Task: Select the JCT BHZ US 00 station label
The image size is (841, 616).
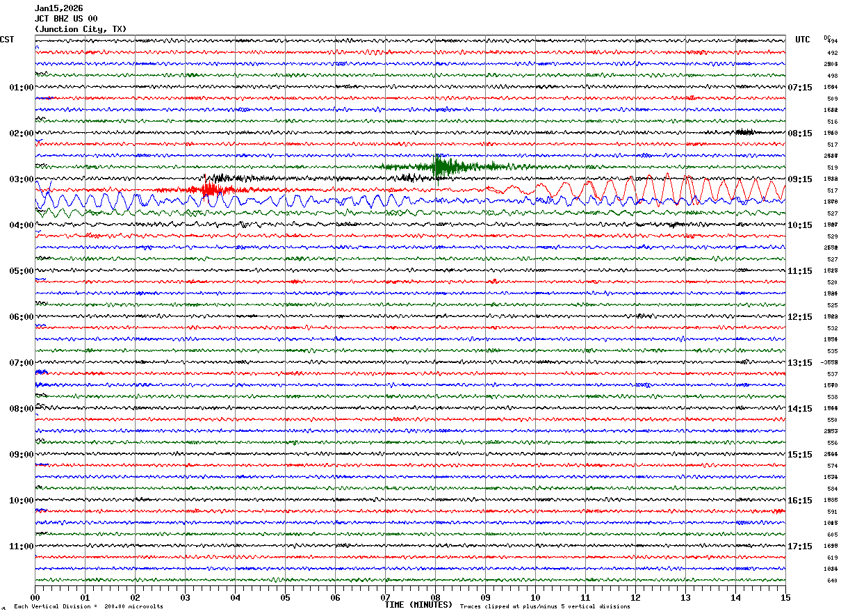Action: coord(66,19)
